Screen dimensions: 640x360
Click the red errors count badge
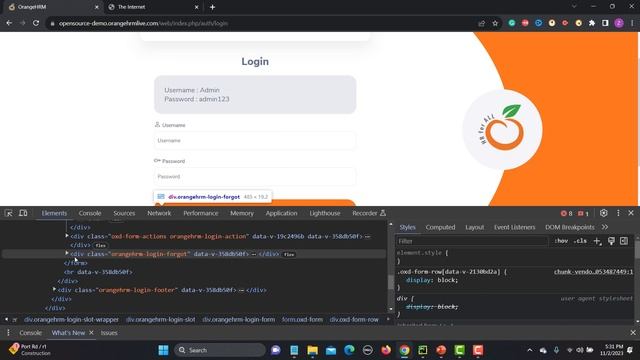pos(566,213)
